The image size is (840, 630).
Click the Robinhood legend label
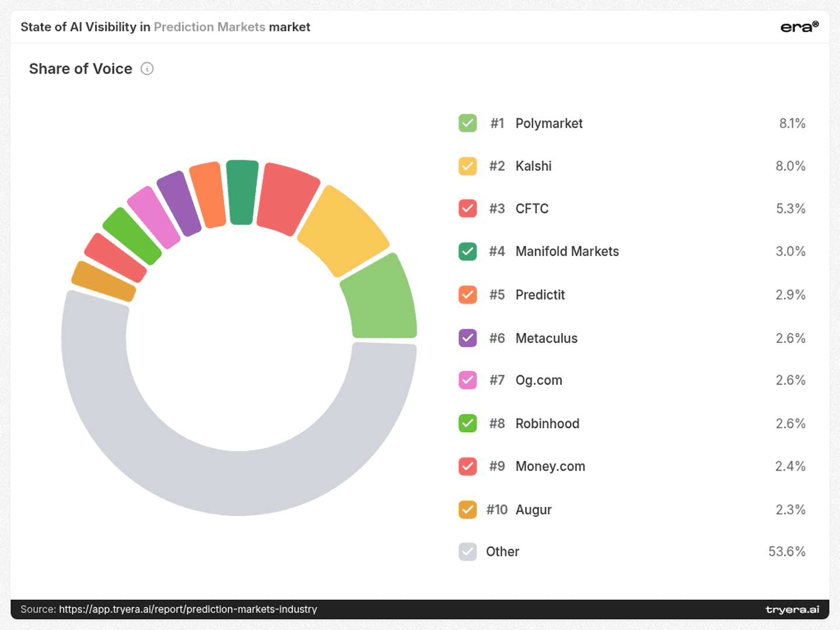click(x=547, y=423)
